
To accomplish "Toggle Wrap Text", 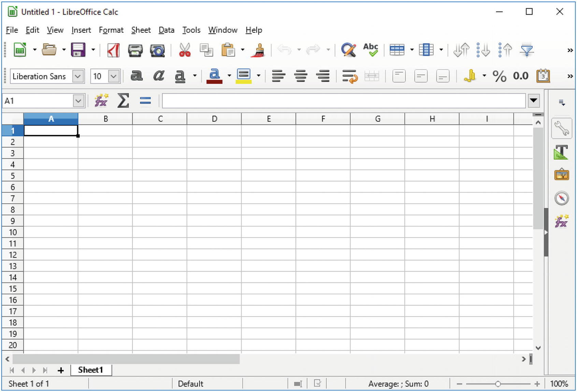I will click(x=350, y=76).
